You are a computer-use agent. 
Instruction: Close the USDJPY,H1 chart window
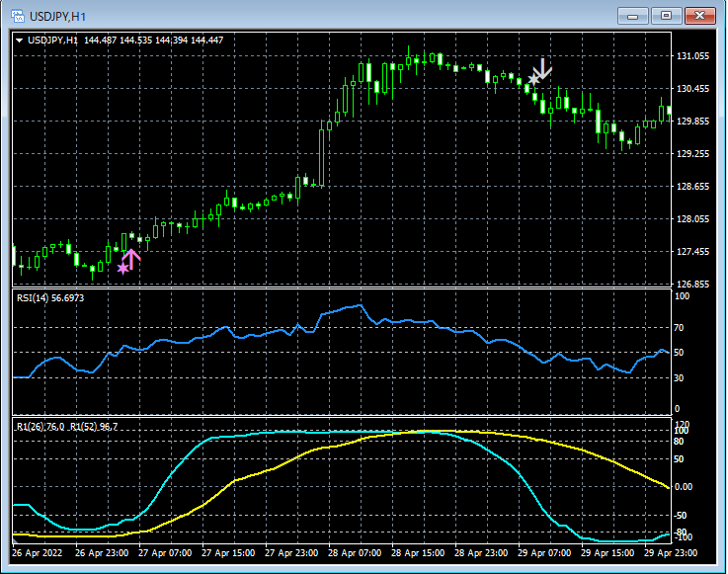coord(700,16)
